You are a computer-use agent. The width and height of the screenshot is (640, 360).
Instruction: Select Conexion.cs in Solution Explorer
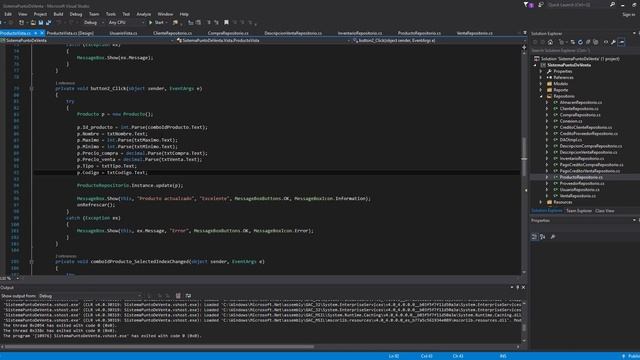(x=570, y=121)
